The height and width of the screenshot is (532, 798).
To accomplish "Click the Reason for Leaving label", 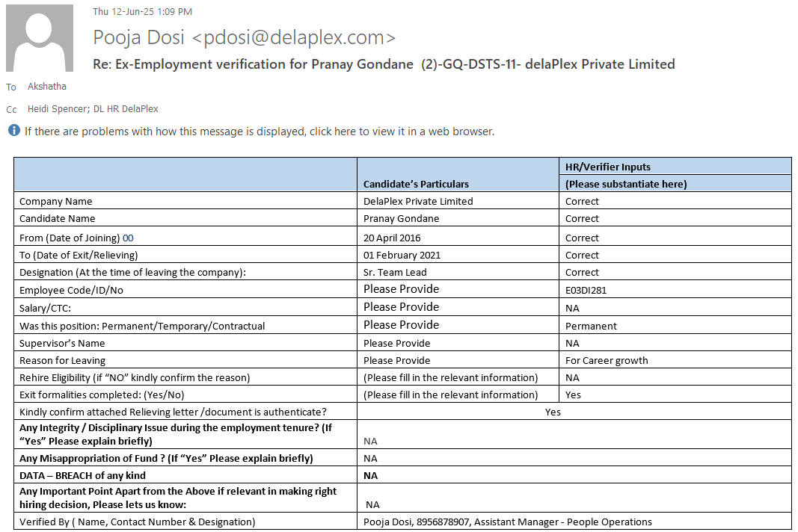I will [62, 361].
